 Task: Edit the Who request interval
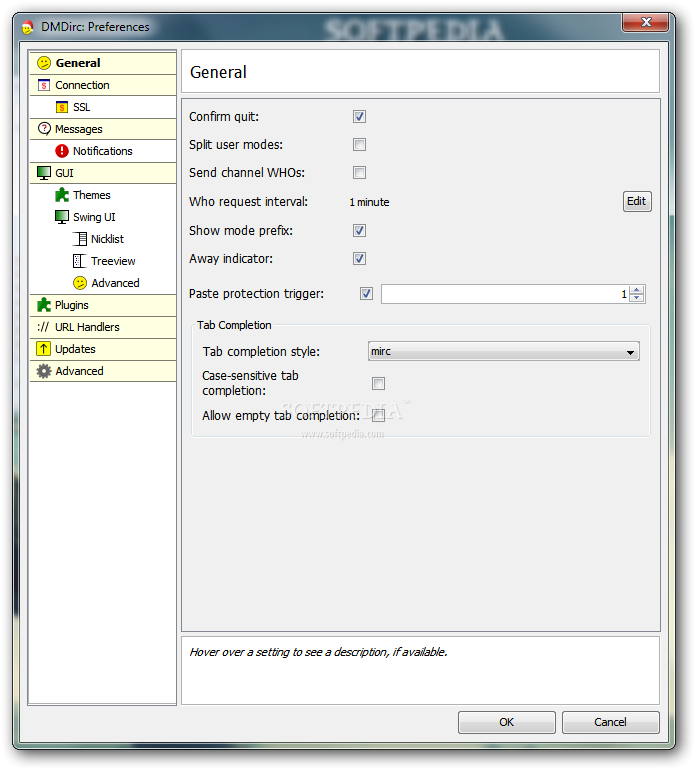click(637, 201)
